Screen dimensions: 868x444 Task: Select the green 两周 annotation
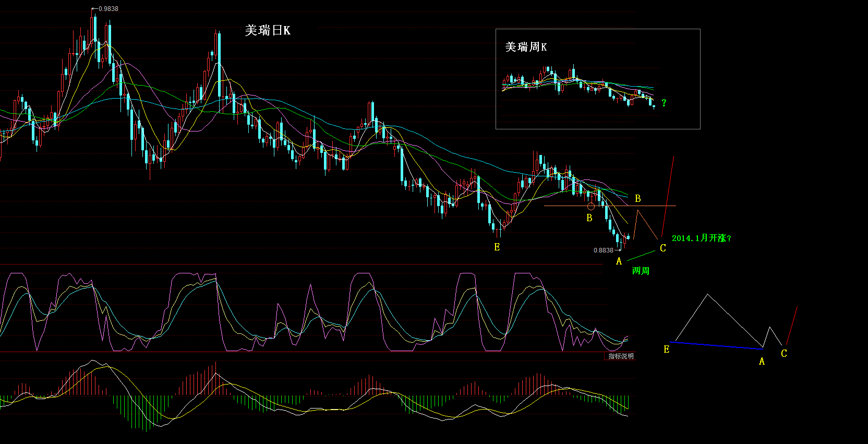[x=641, y=271]
